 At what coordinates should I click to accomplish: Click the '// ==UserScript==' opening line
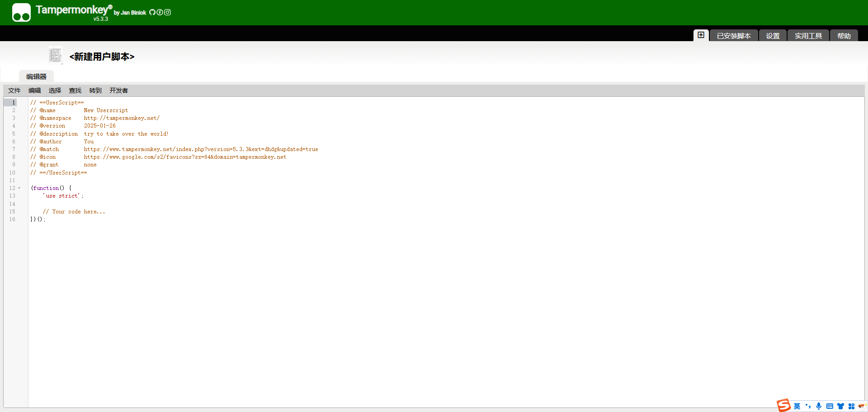[x=57, y=103]
